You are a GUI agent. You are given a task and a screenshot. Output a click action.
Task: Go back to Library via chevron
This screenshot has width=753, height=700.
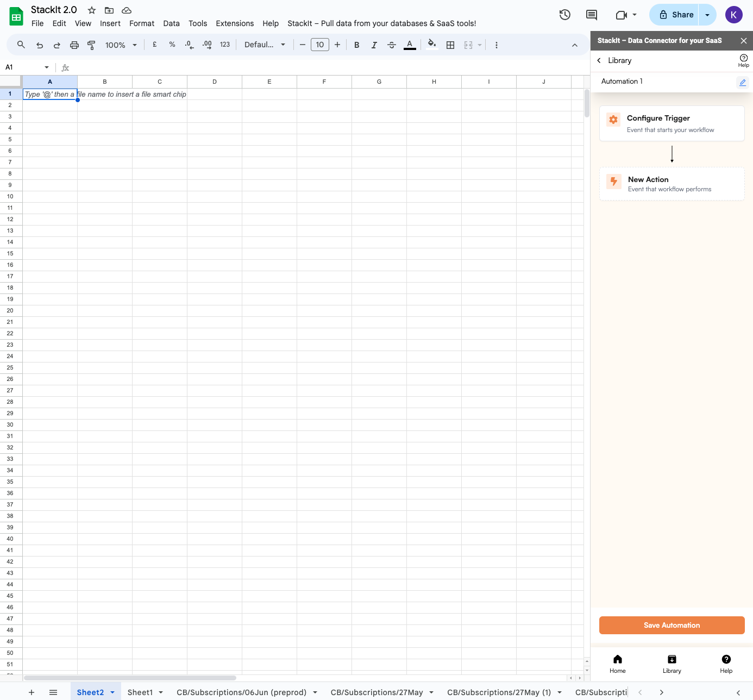pos(599,60)
